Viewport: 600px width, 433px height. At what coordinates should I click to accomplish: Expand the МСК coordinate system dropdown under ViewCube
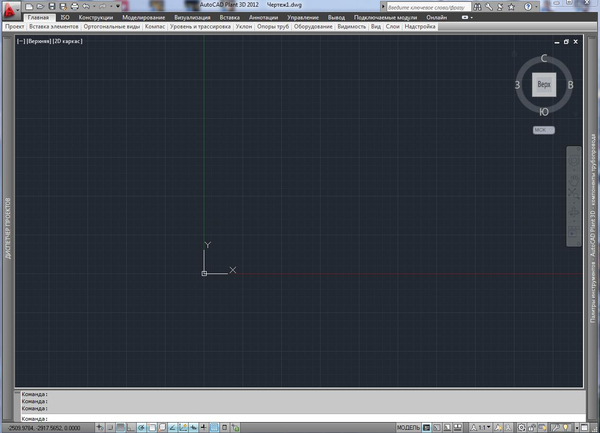543,130
